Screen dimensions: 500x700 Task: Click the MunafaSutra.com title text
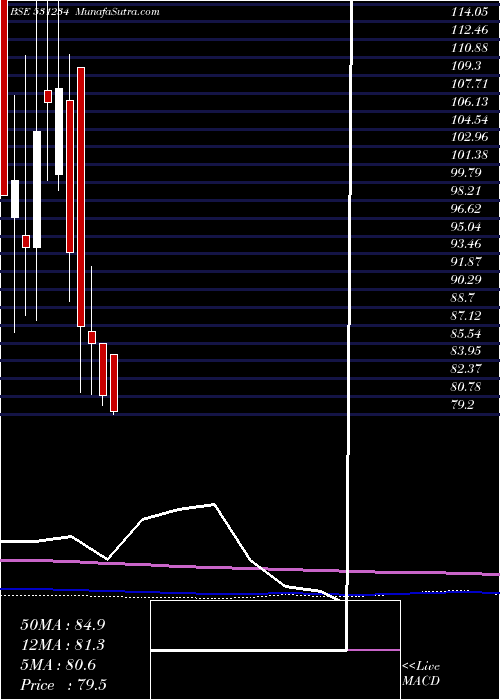(x=117, y=12)
